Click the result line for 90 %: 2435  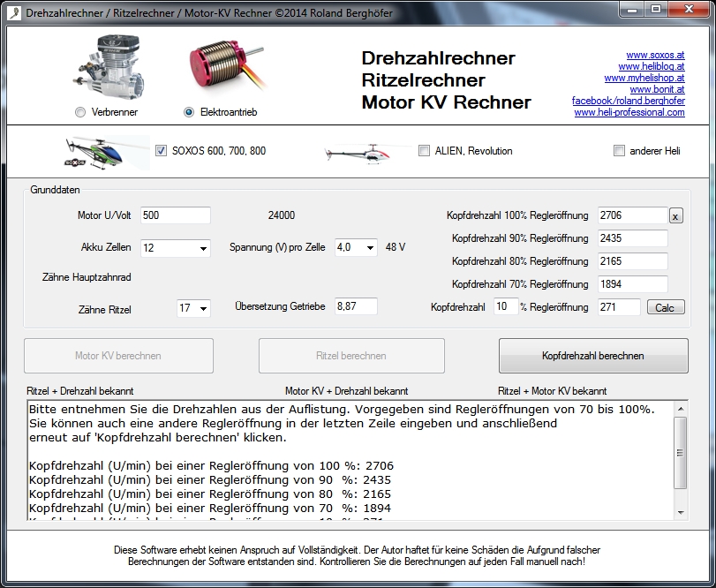pyautogui.click(x=209, y=480)
